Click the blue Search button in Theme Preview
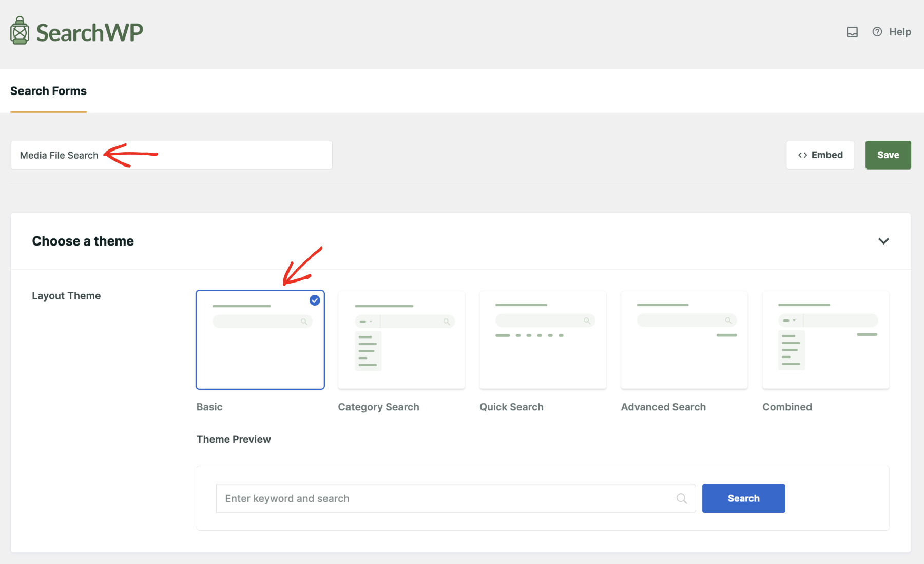 pyautogui.click(x=743, y=498)
